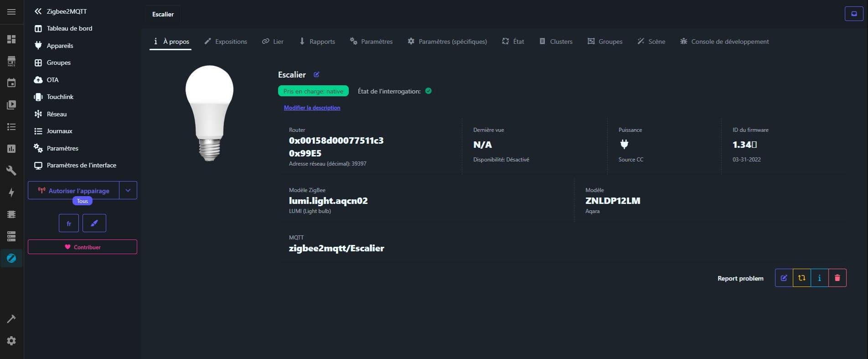Click the rename device icon near Report problem
This screenshot has height=359, width=868.
pos(784,278)
